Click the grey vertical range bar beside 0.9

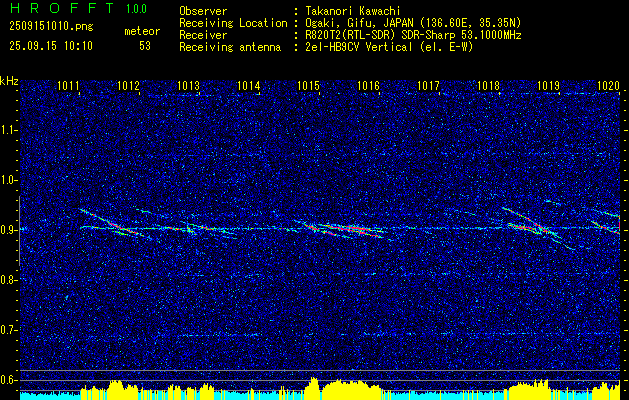pyautogui.click(x=20, y=231)
